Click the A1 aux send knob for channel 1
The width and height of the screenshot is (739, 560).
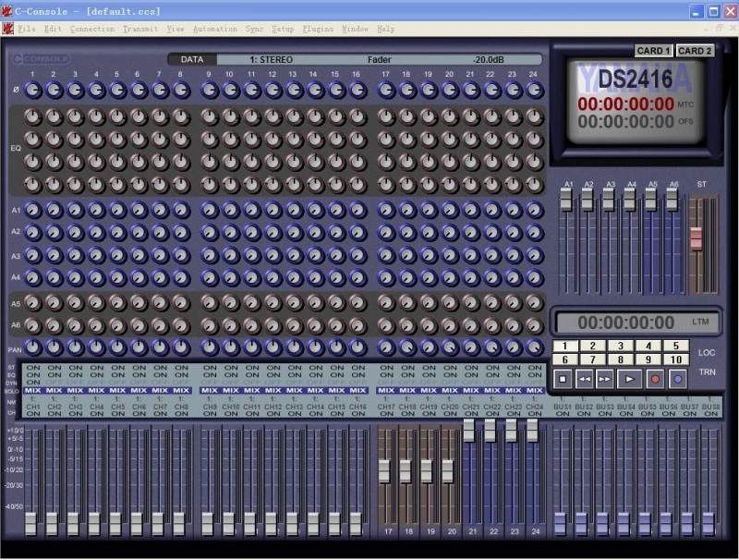32,210
